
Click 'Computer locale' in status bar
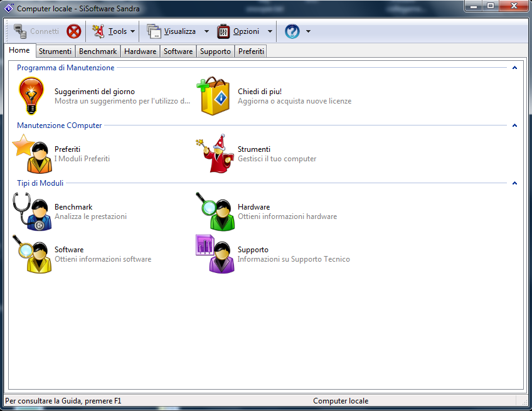tap(341, 401)
